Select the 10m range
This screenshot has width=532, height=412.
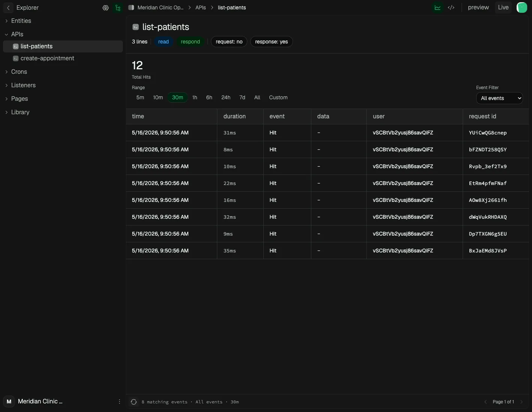click(x=158, y=97)
